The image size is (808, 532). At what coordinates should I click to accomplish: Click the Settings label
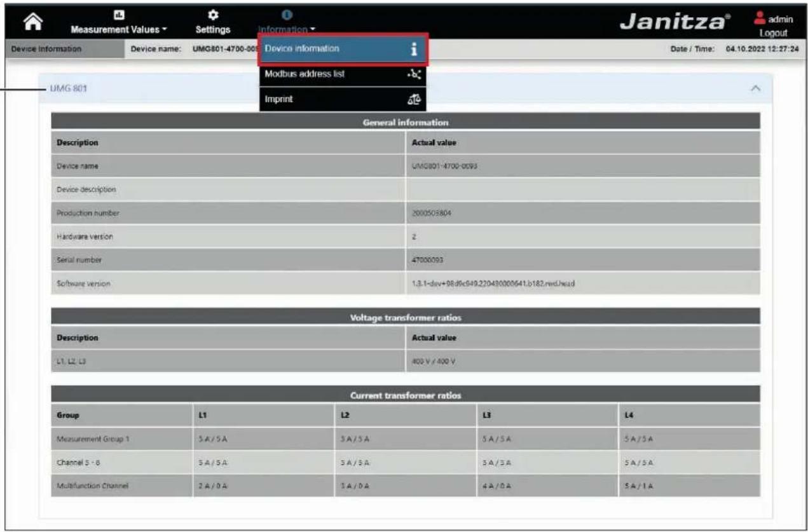[x=213, y=29]
